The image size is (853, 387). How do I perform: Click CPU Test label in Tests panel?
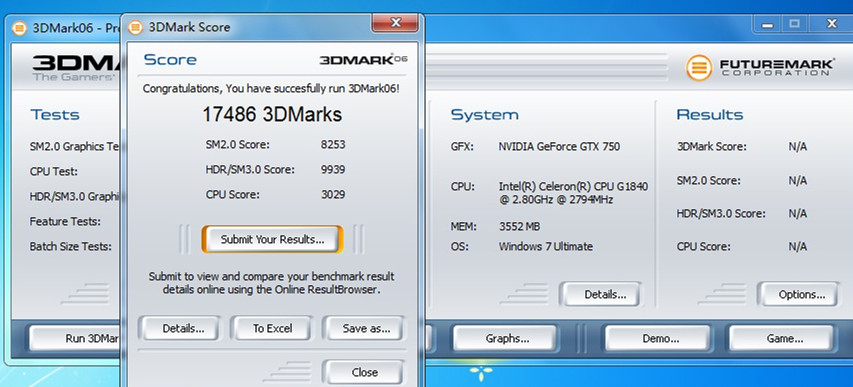(x=54, y=171)
